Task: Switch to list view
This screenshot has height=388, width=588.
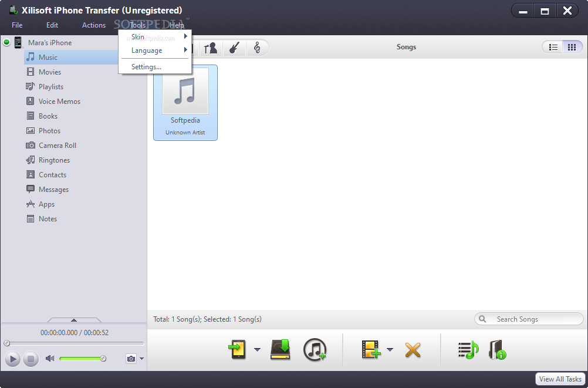Action: [553, 47]
